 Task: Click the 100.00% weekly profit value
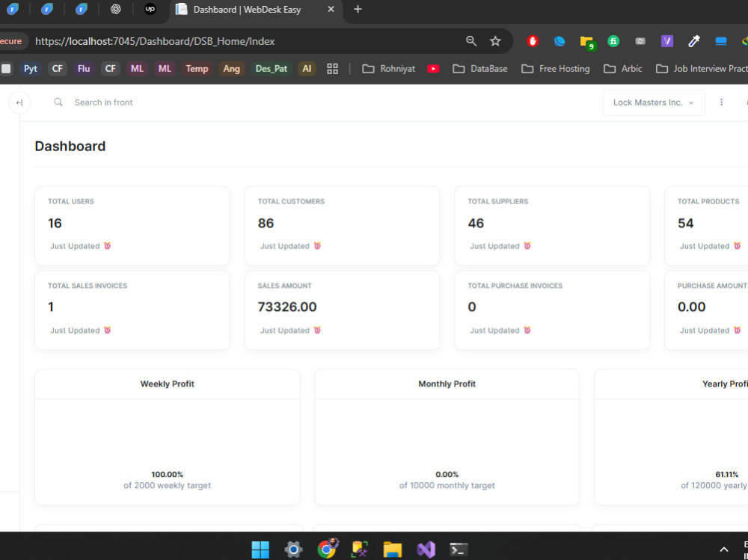pos(167,475)
